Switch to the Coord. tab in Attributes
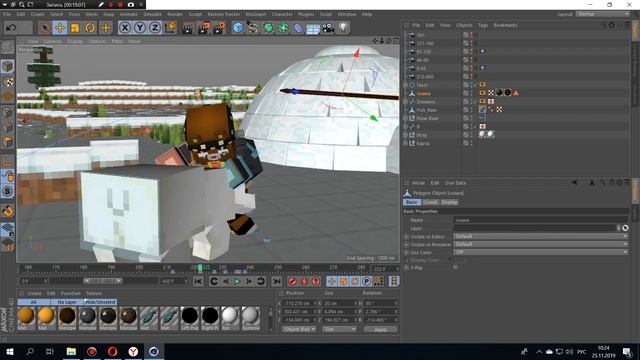The width and height of the screenshot is (640, 360). pos(430,202)
